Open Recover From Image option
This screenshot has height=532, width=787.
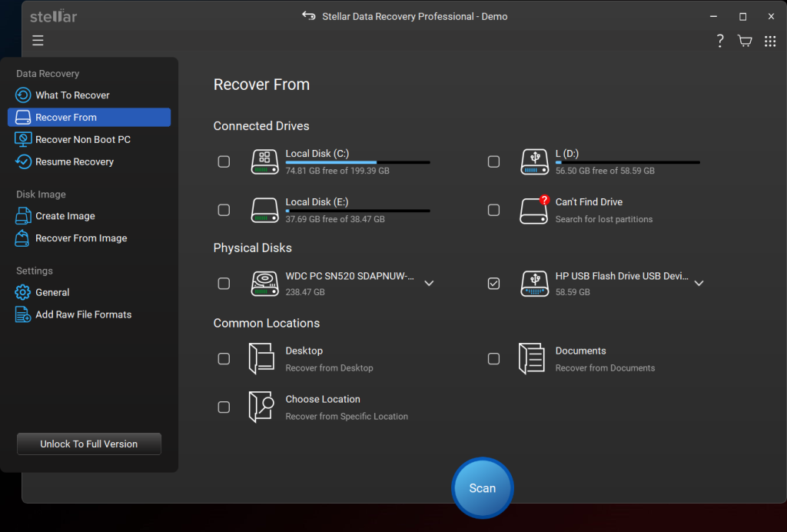point(89,238)
